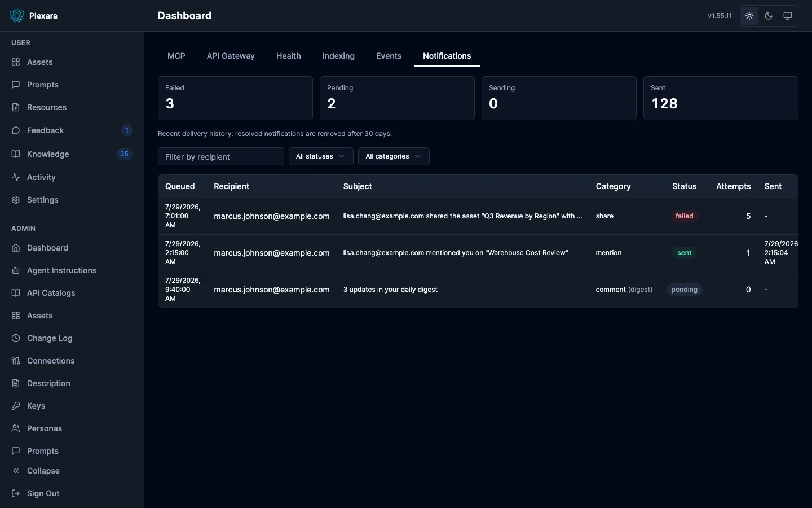Image resolution: width=812 pixels, height=508 pixels.
Task: Click the Plexara logo icon
Action: point(17,16)
